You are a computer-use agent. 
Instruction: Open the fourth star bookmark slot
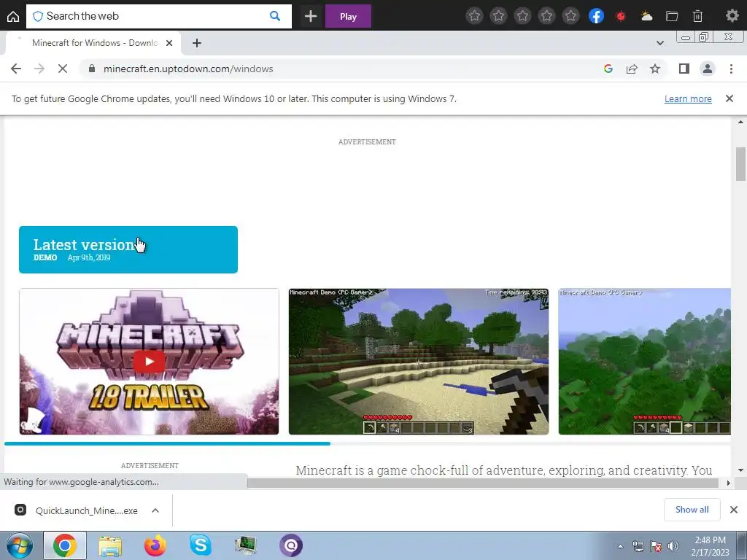click(547, 16)
